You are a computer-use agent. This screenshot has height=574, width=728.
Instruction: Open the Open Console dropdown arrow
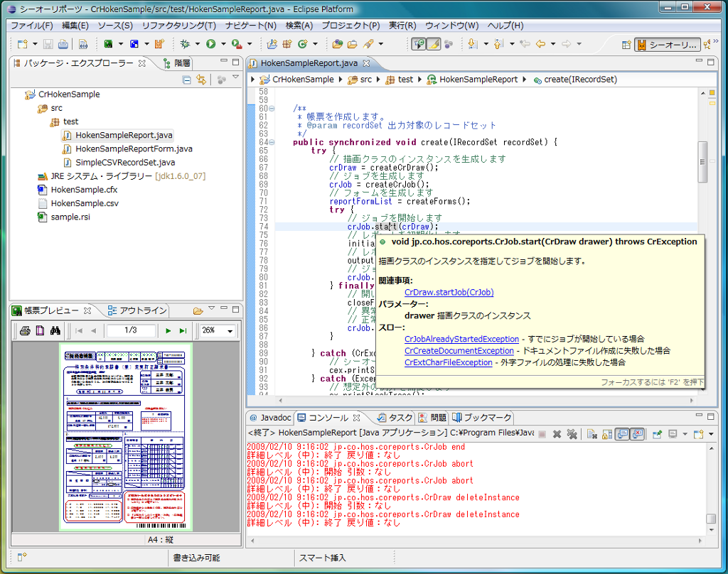[711, 434]
